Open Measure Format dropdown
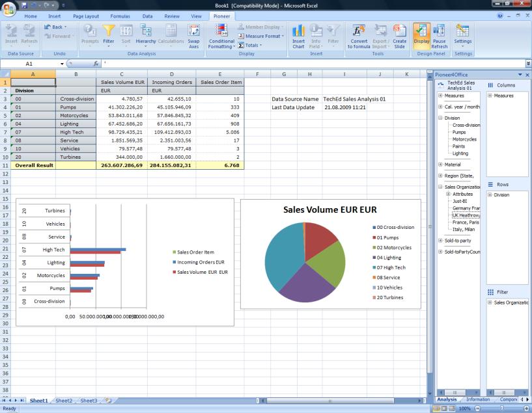The height and width of the screenshot is (413, 532). coord(260,36)
